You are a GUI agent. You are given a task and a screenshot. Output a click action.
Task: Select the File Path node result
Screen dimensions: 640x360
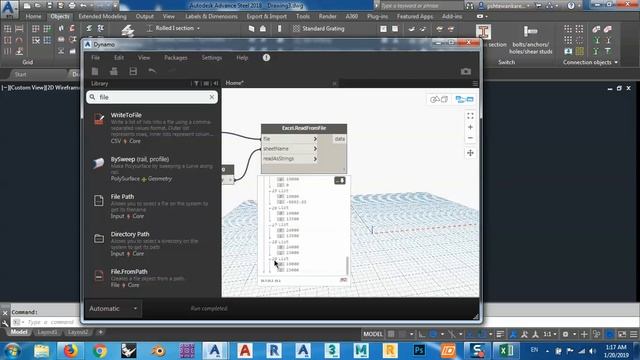click(152, 206)
